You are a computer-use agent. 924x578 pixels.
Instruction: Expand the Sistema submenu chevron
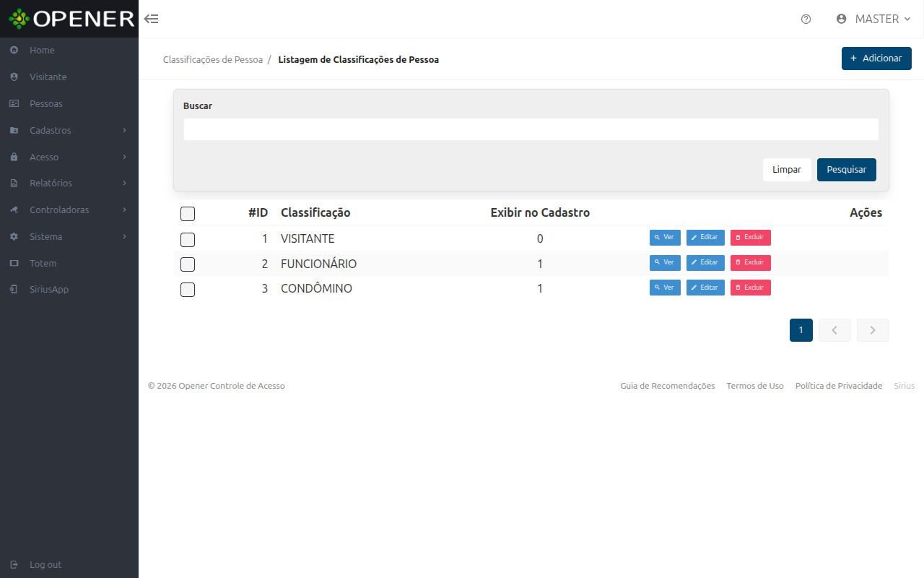125,237
